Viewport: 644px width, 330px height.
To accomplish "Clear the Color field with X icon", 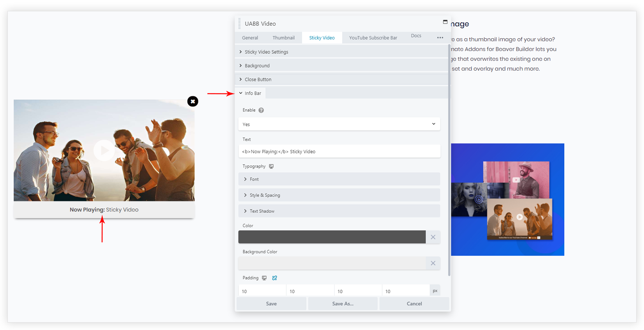I will tap(433, 237).
